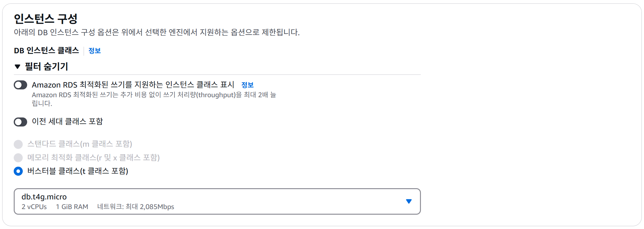Open 정보 link beside DB 인스턴스 클래스
Viewport: 644px width, 229px height.
pos(95,51)
